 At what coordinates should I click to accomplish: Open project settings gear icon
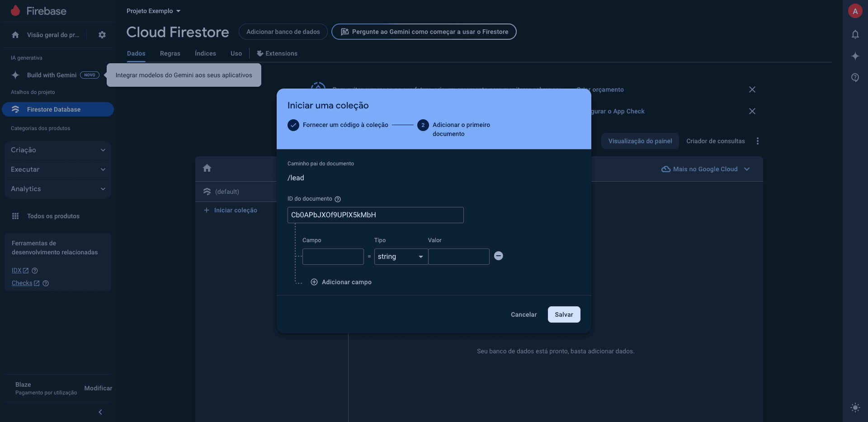[102, 35]
